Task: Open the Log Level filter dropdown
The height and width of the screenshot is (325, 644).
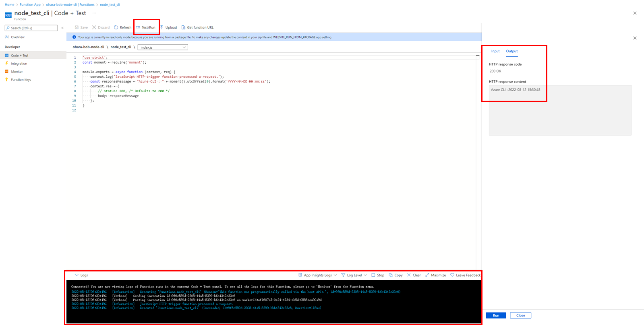Action: 354,275
